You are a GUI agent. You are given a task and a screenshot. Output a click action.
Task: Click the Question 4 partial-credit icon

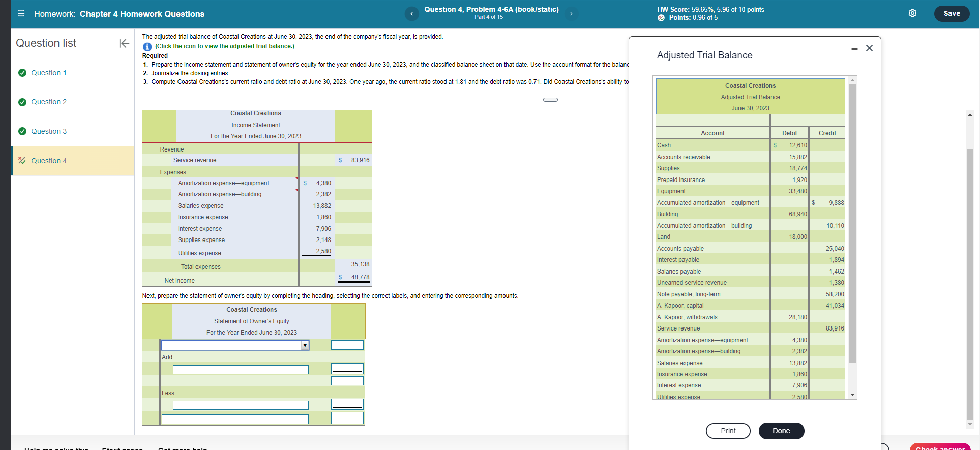point(22,160)
